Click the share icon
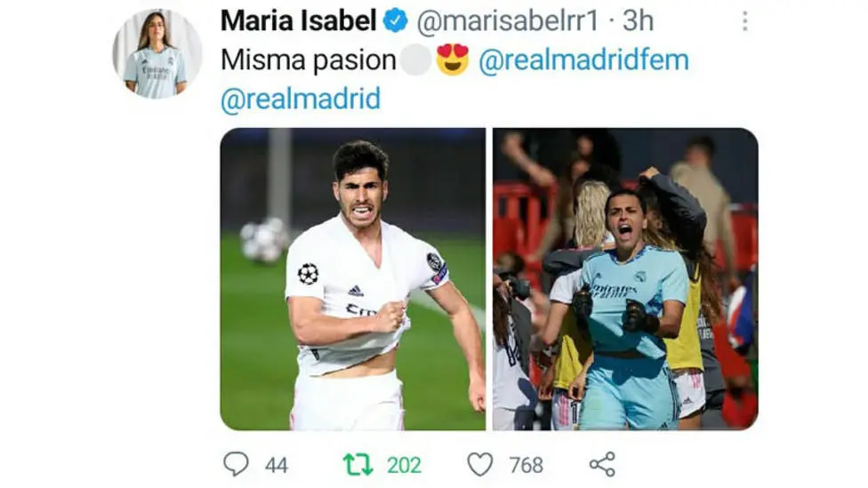Viewport: 868px width, 488px height. [x=602, y=464]
